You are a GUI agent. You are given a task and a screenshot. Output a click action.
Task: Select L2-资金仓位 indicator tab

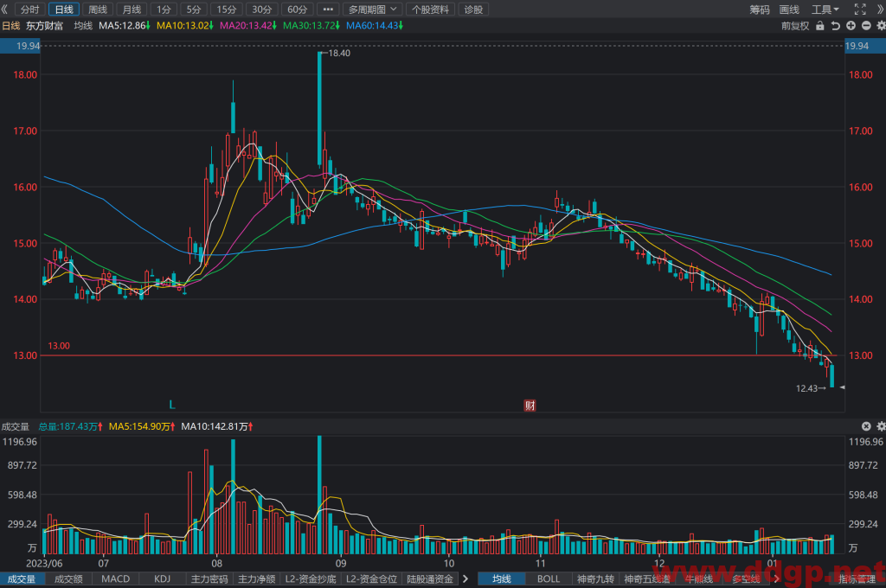click(x=371, y=579)
